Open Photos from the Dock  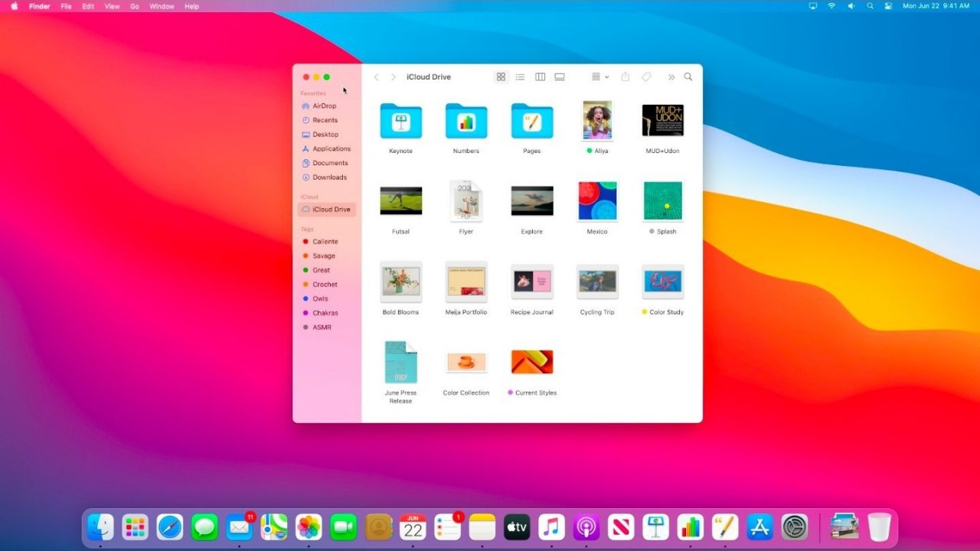point(309,527)
